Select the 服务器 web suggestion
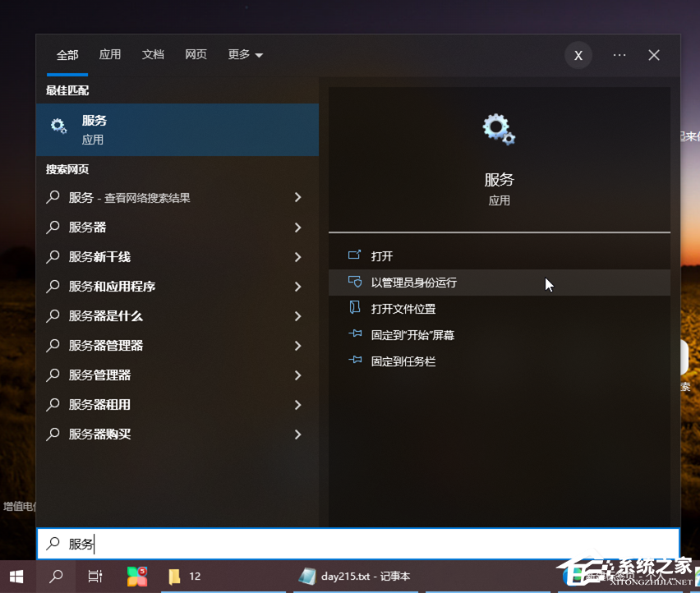This screenshot has width=700, height=593. click(x=177, y=228)
